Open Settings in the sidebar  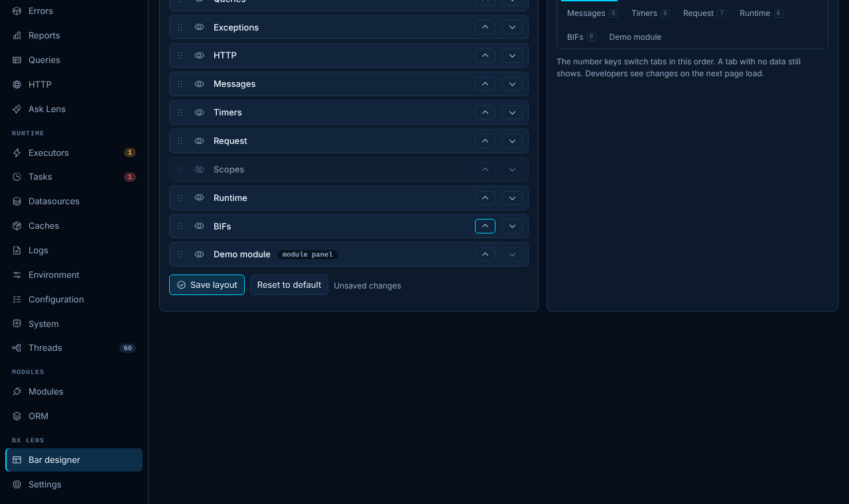point(74,484)
